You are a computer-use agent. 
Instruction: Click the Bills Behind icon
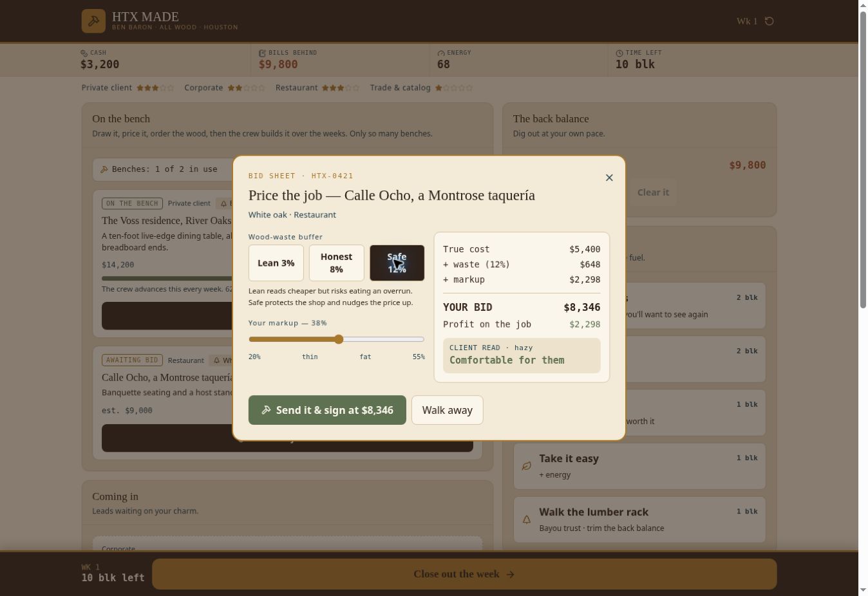tap(262, 53)
